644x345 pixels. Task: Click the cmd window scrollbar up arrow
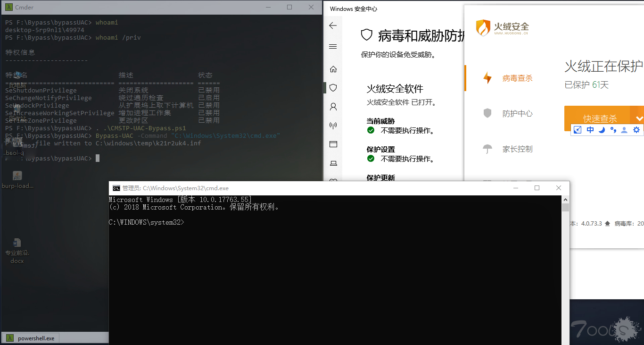566,199
